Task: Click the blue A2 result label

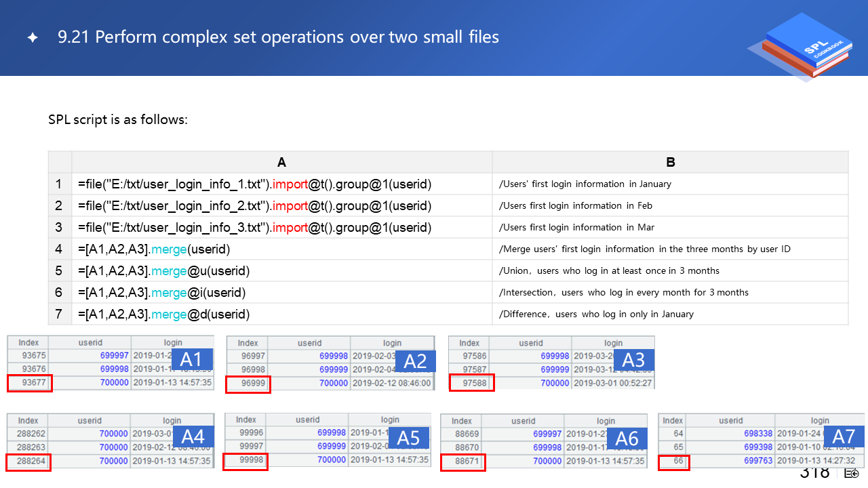Action: (x=415, y=361)
